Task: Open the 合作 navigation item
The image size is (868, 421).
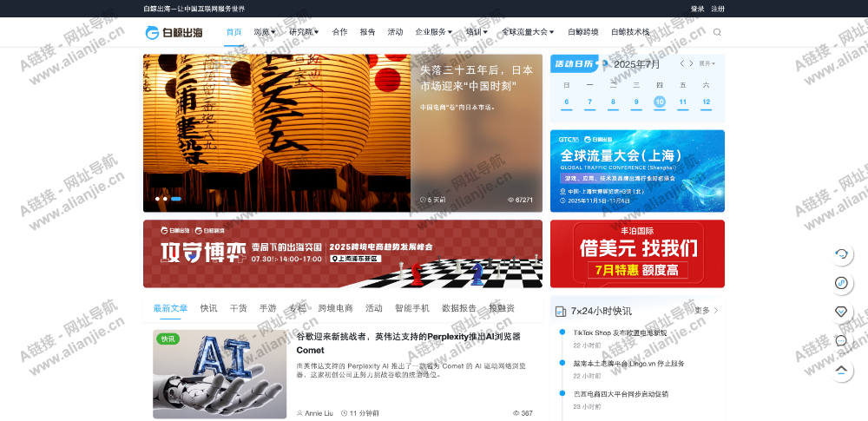Action: click(340, 32)
